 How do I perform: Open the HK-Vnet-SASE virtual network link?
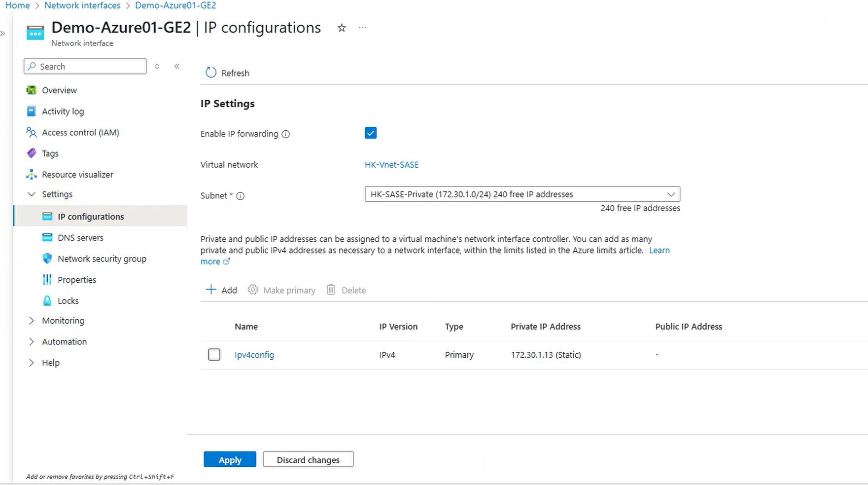391,165
